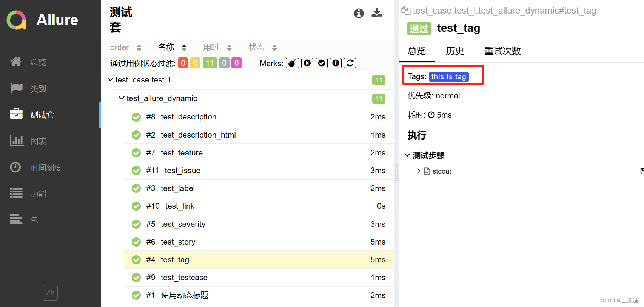
Task: Focus the test suite search field
Action: [245, 13]
